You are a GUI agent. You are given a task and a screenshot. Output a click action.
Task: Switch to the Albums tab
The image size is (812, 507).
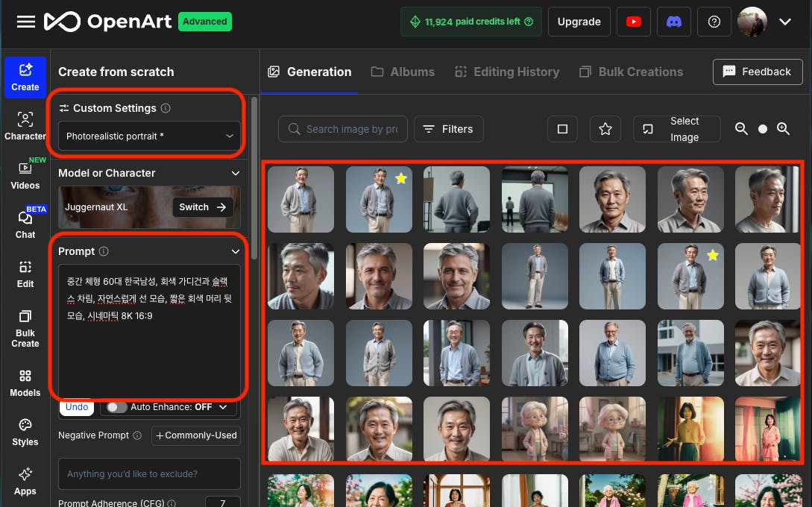tap(403, 72)
